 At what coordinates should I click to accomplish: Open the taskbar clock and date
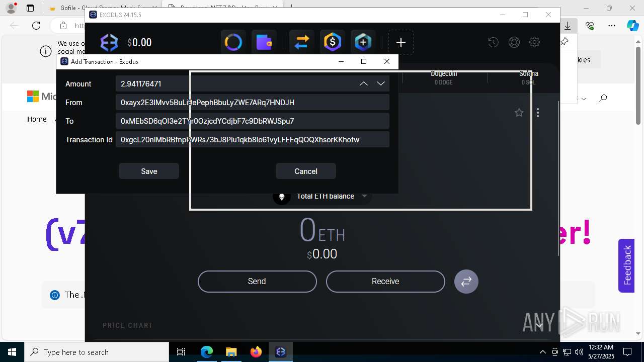point(601,352)
